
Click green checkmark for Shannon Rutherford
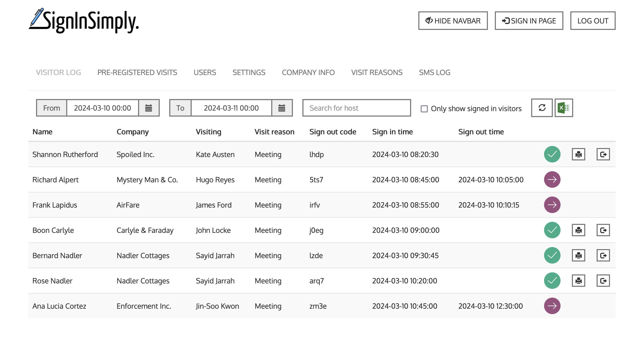[x=552, y=154]
